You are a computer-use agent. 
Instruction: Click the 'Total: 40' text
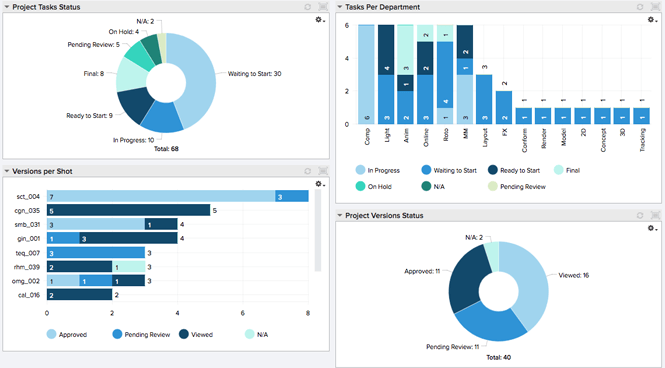coord(499,357)
